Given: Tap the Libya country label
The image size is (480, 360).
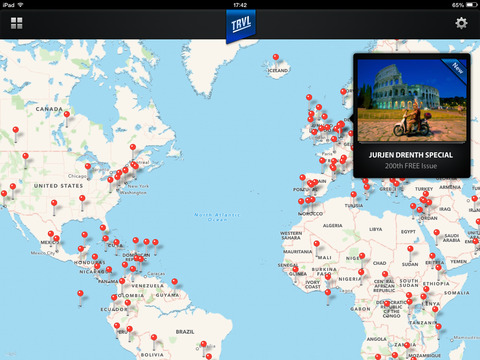Looking at the screenshot, I should click(376, 229).
